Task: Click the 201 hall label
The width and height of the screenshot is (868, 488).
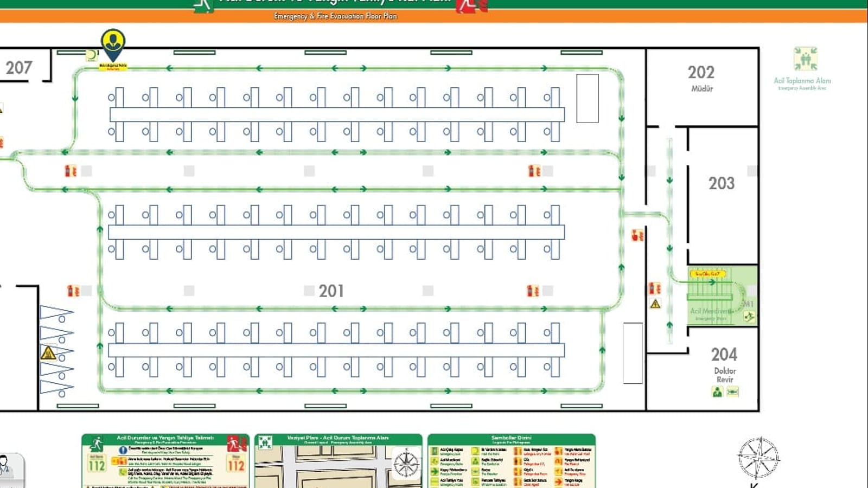Action: click(331, 291)
